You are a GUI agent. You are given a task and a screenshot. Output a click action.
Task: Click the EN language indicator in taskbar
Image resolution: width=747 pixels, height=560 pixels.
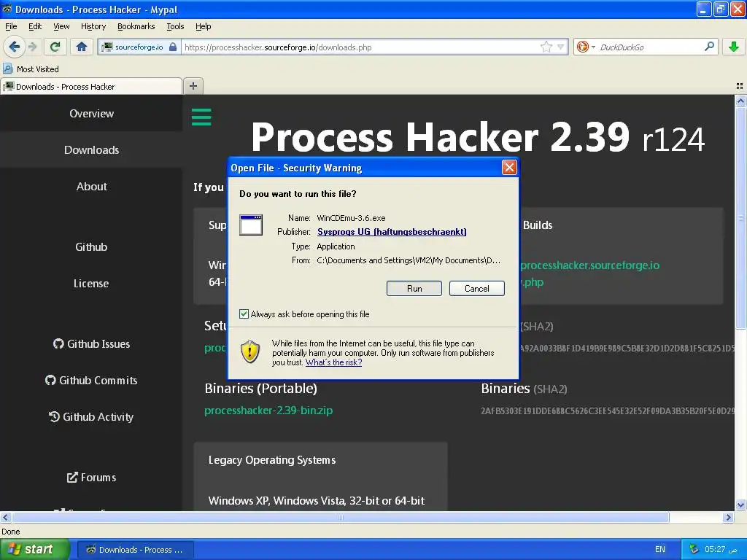[659, 549]
